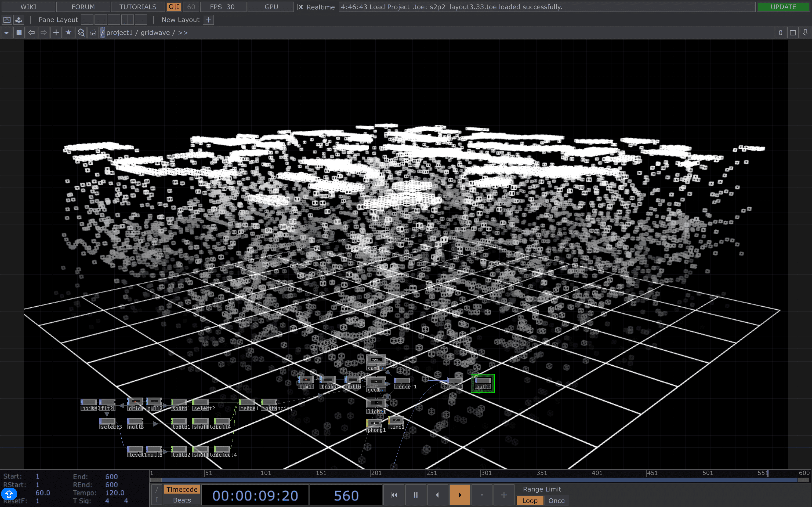The height and width of the screenshot is (507, 812).
Task: Open the operator search icon
Action: pyautogui.click(x=81, y=32)
